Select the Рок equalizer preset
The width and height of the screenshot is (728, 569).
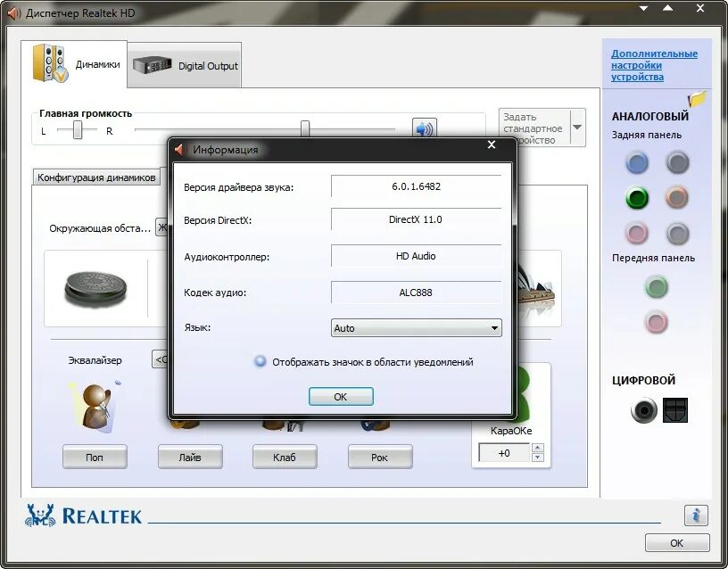pos(380,458)
